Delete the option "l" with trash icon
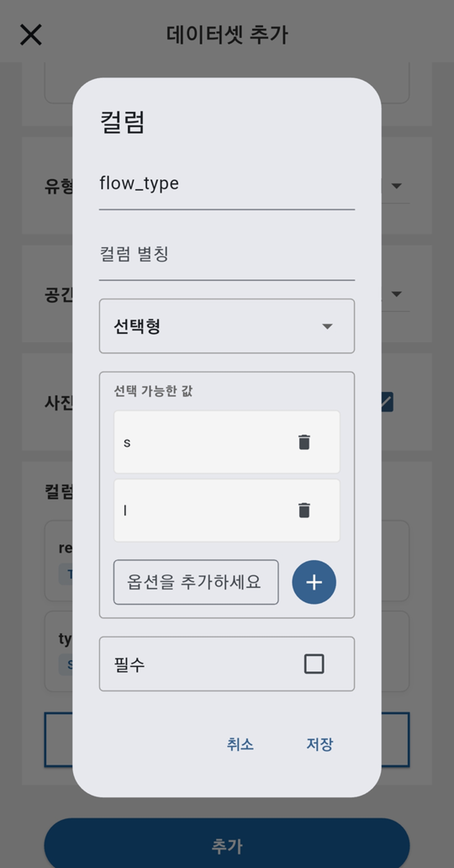Screen dimensions: 454x868 click(304, 509)
